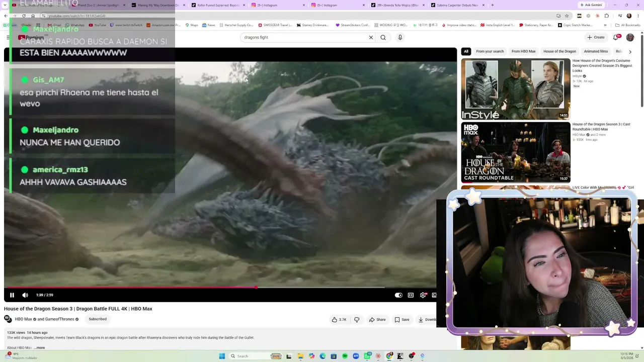
Task: Open the Create menu on YouTube
Action: [596, 37]
